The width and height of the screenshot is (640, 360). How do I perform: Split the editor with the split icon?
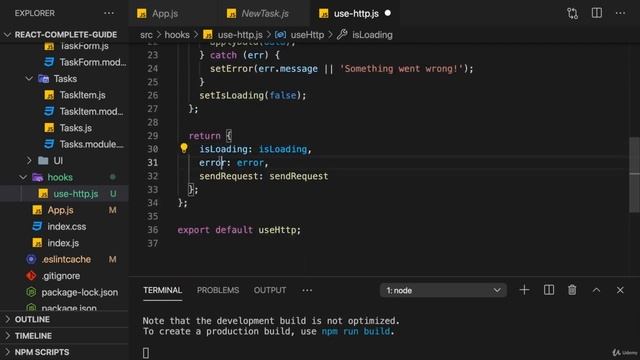point(597,13)
